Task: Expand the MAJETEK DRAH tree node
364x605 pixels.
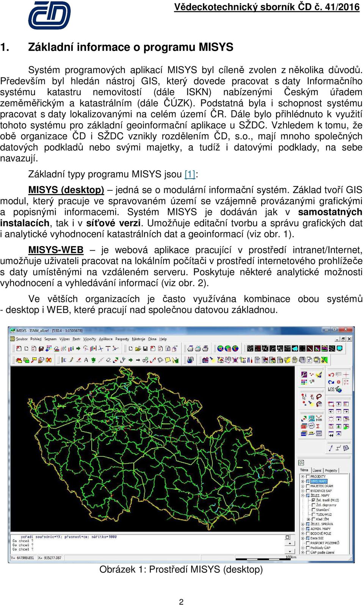Action: pos(303,486)
